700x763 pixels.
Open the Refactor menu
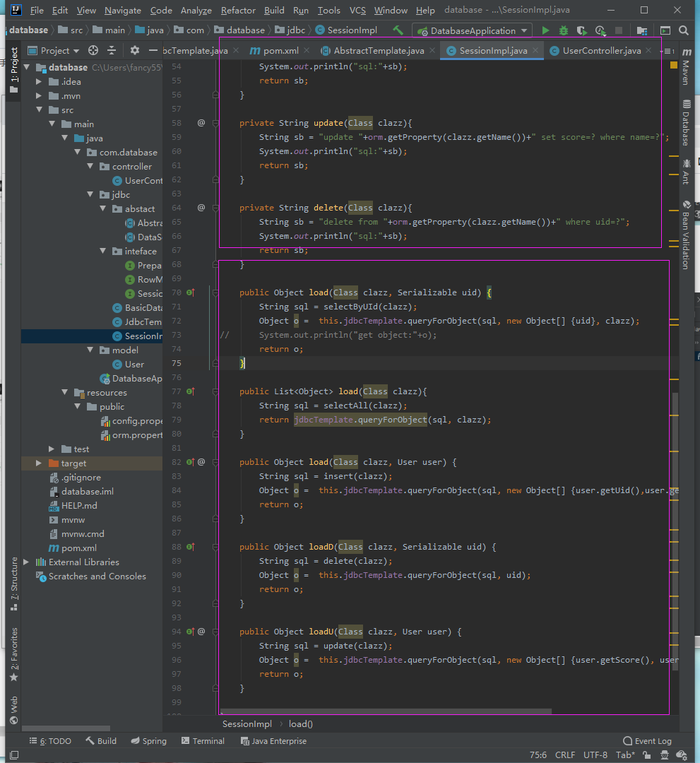[x=238, y=10]
